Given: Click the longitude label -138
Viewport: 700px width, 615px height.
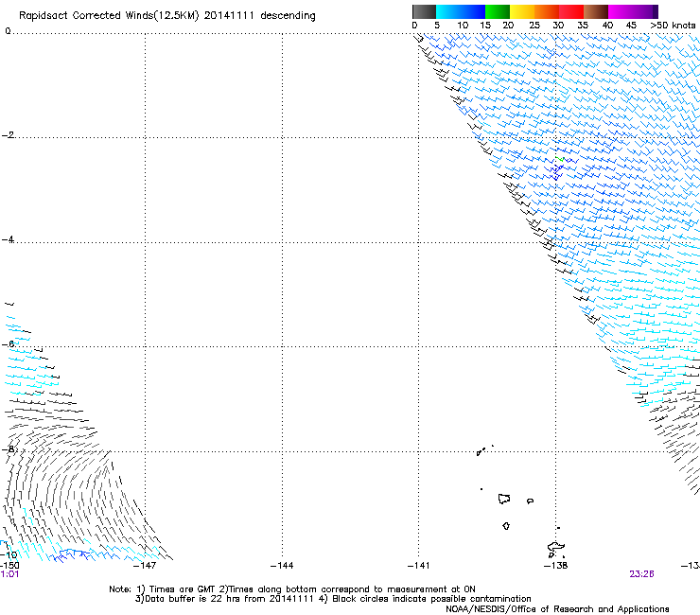Looking at the screenshot, I should pyautogui.click(x=555, y=566).
